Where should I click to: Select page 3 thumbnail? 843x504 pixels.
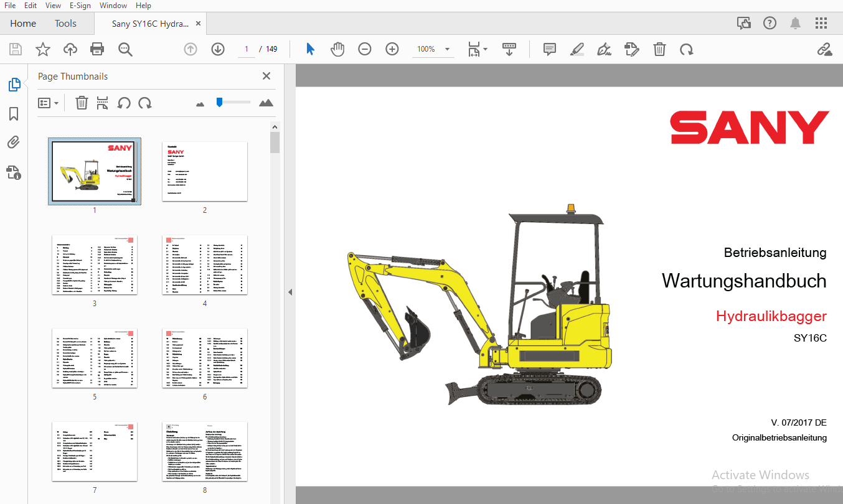(95, 265)
